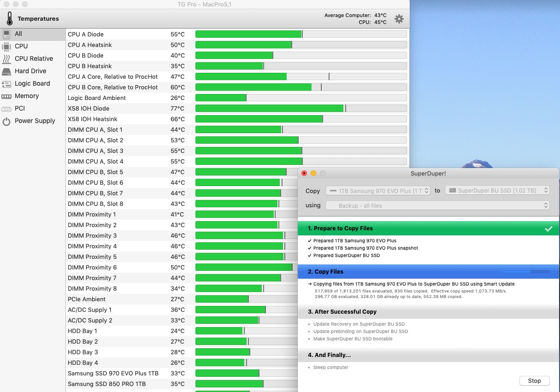Click '1. Prepare to Copy Files' header

(428, 228)
